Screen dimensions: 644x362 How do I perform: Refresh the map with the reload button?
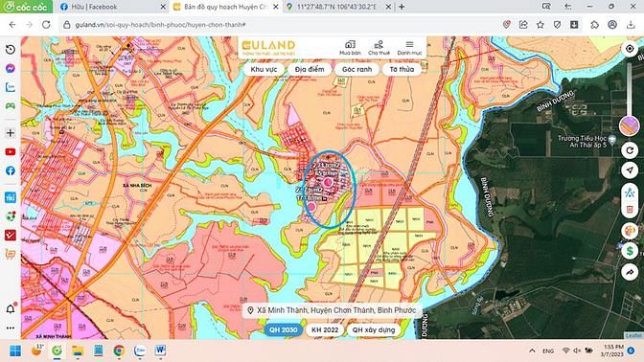tap(630, 150)
